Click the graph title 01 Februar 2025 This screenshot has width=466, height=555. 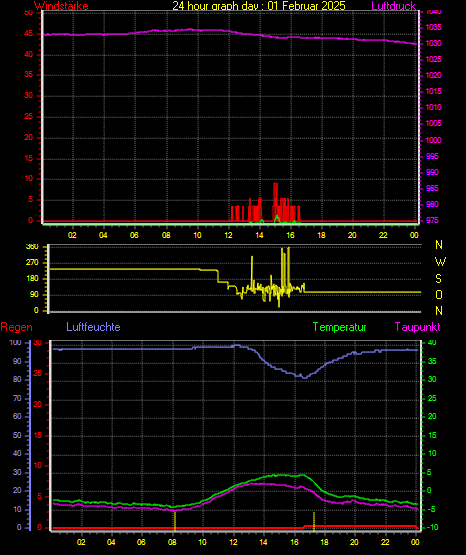[x=306, y=6]
